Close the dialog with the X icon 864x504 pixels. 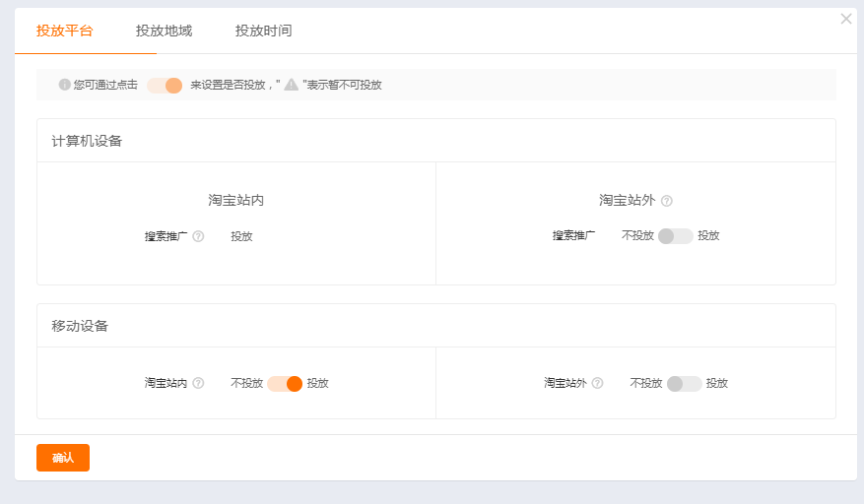[x=846, y=20]
